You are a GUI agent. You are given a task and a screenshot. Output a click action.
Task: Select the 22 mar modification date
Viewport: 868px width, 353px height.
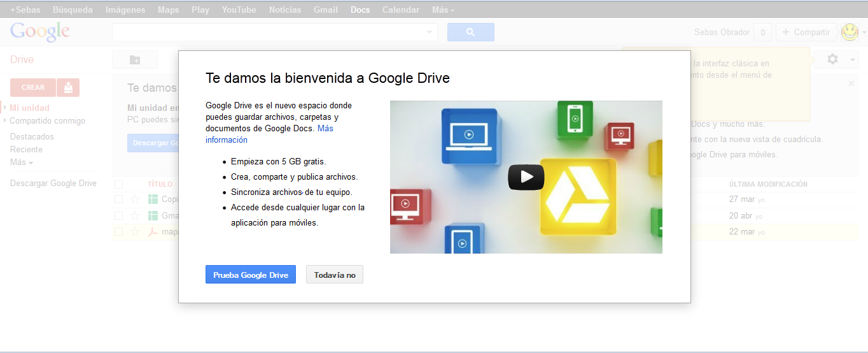(x=742, y=232)
